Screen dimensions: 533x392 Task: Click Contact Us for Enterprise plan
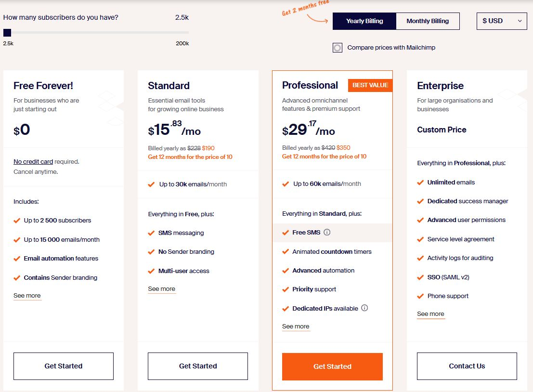(467, 366)
